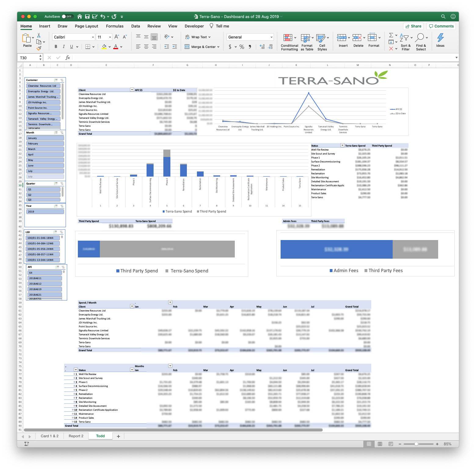Viewport: 476px width, 470px height.
Task: Open the Client filter dropdown in pivot table
Action: [132, 90]
